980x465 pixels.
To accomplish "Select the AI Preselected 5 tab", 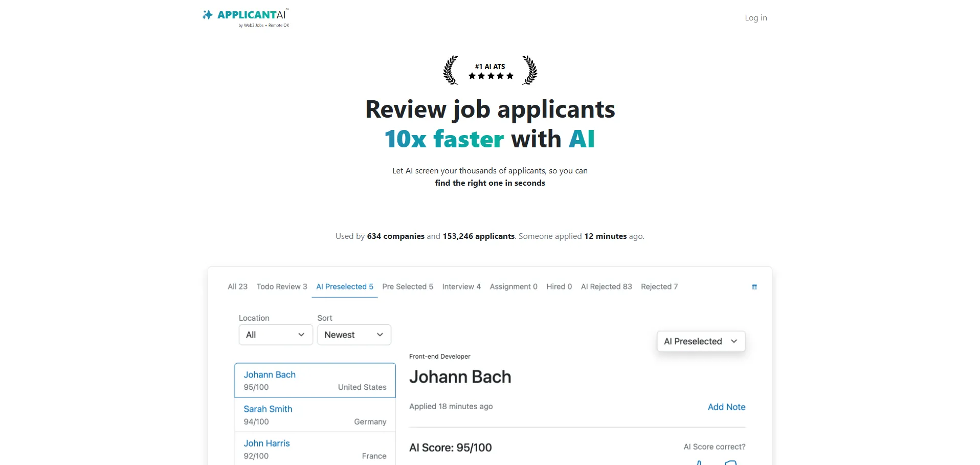I will [x=344, y=286].
